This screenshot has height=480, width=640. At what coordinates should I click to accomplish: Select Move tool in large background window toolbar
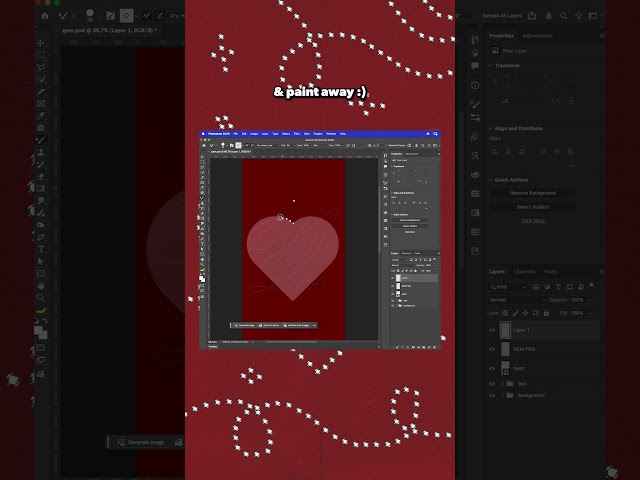[x=41, y=43]
